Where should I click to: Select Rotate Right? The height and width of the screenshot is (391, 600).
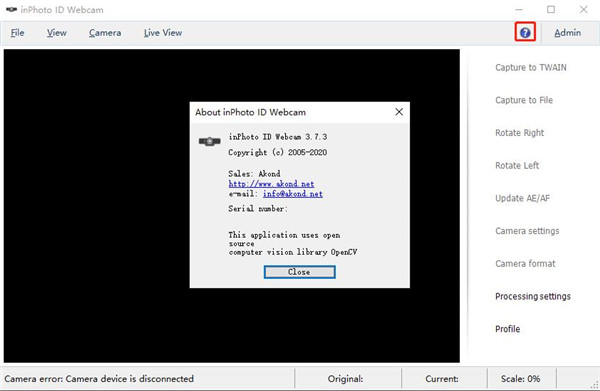(x=519, y=133)
